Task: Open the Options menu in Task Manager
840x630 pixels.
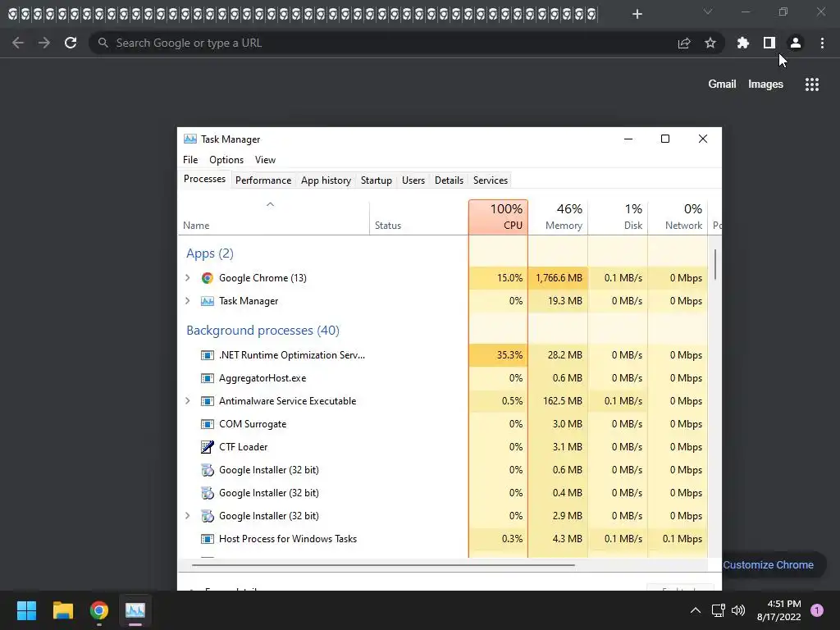Action: pos(226,160)
